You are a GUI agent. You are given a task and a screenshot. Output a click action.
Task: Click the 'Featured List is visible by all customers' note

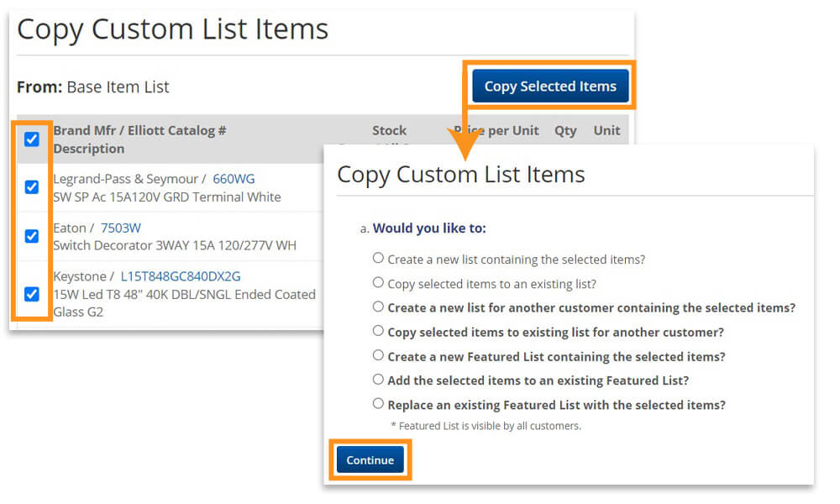coord(486,426)
